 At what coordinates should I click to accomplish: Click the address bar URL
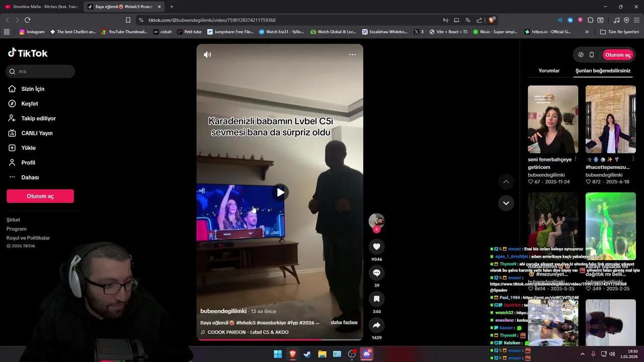pyautogui.click(x=212, y=20)
